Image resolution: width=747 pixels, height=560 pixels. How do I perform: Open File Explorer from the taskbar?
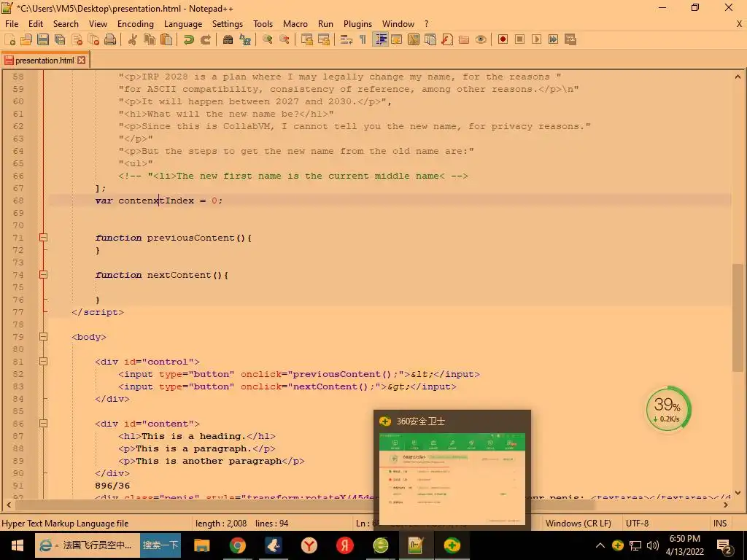point(202,545)
